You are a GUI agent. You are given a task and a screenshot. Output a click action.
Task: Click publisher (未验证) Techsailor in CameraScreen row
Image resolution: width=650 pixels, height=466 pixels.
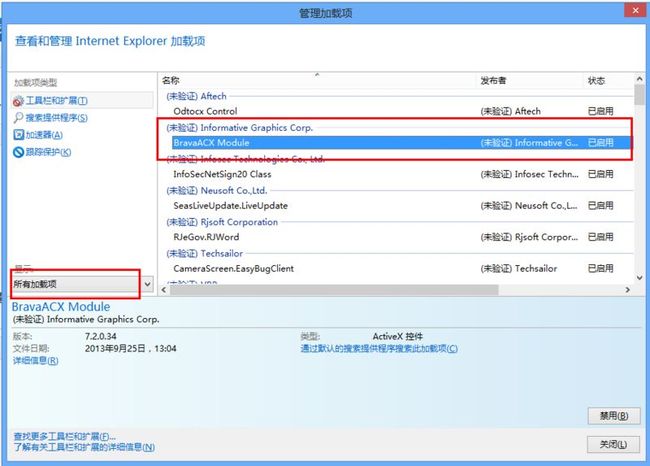pos(519,269)
